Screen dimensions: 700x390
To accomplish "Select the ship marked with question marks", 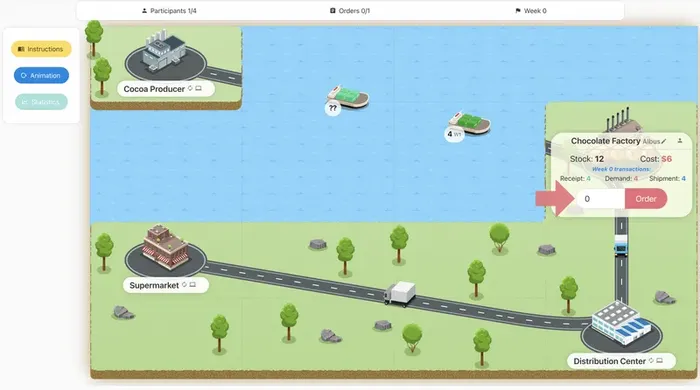I will pyautogui.click(x=348, y=97).
